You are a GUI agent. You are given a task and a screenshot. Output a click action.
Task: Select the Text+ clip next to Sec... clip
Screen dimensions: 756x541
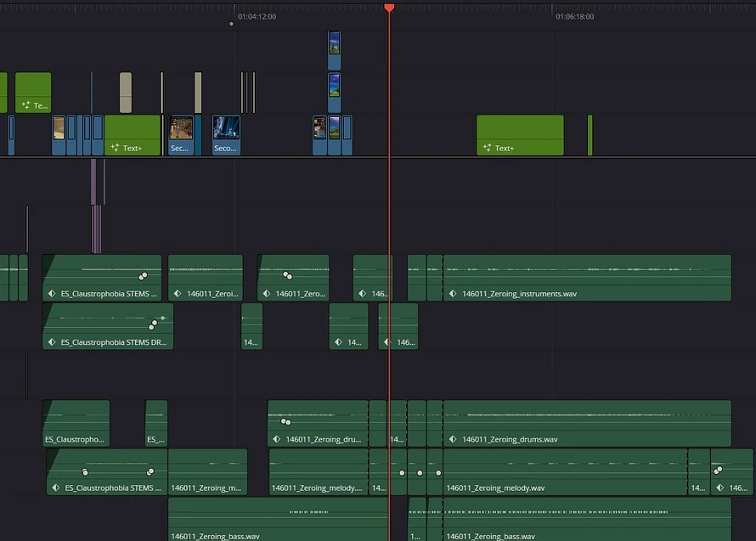(133, 135)
